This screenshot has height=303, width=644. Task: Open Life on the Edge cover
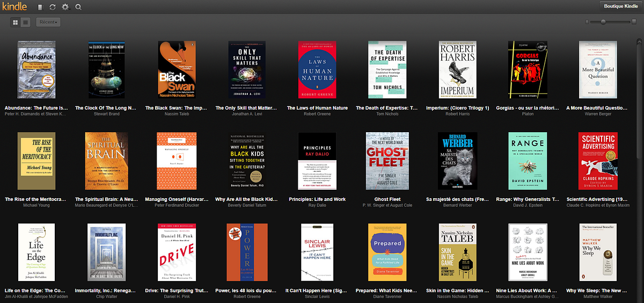[x=36, y=252]
